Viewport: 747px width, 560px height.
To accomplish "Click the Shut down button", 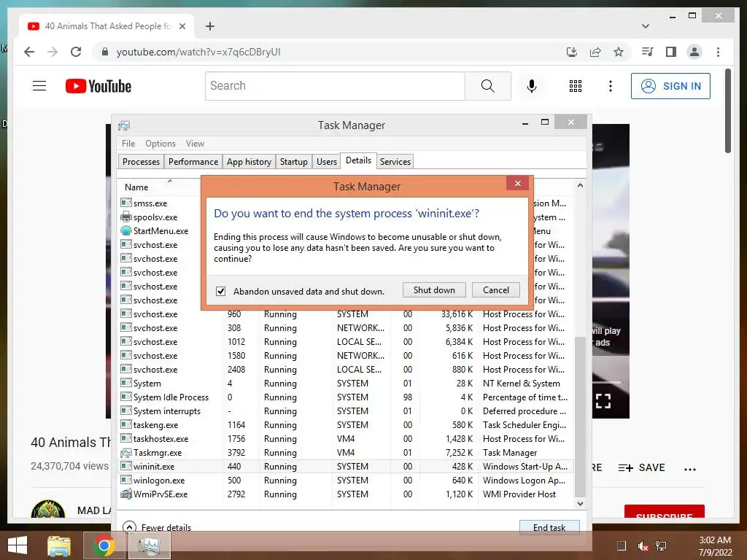I will coord(434,290).
